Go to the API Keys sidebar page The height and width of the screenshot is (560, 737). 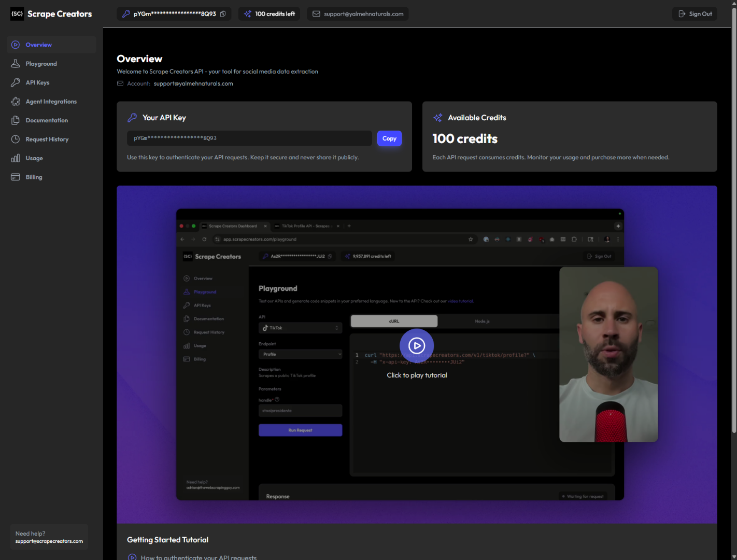tap(52, 82)
